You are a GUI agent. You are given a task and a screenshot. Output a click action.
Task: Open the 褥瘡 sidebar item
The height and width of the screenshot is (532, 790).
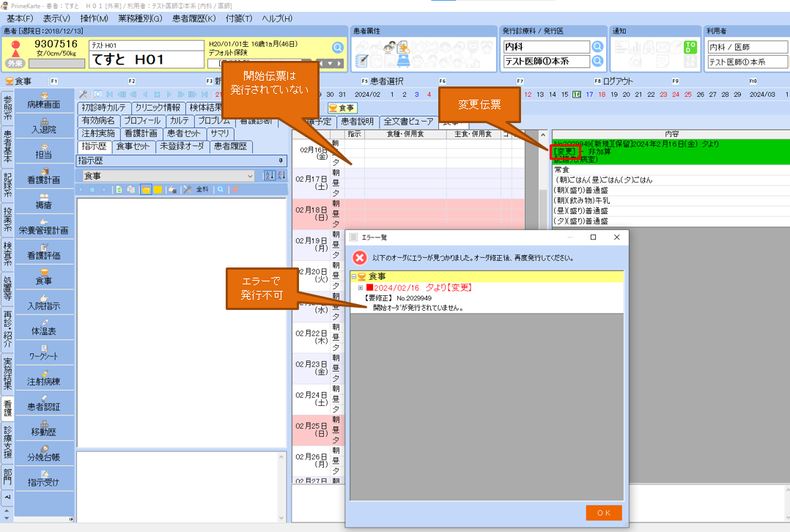point(44,202)
